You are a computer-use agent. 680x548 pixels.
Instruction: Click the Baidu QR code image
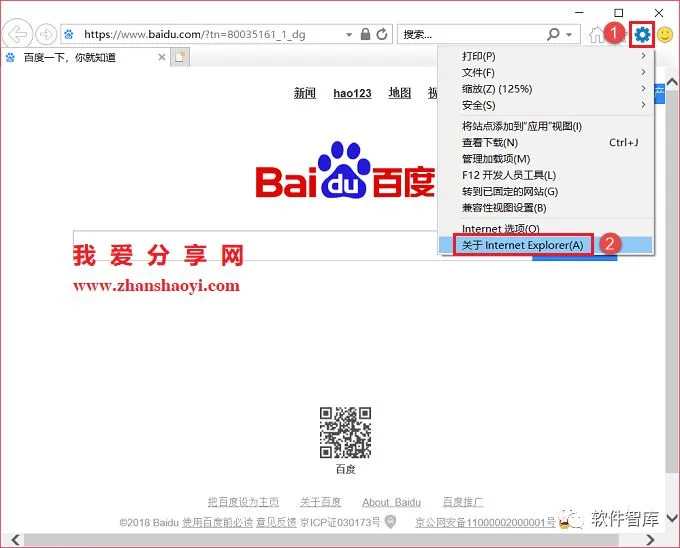point(345,432)
